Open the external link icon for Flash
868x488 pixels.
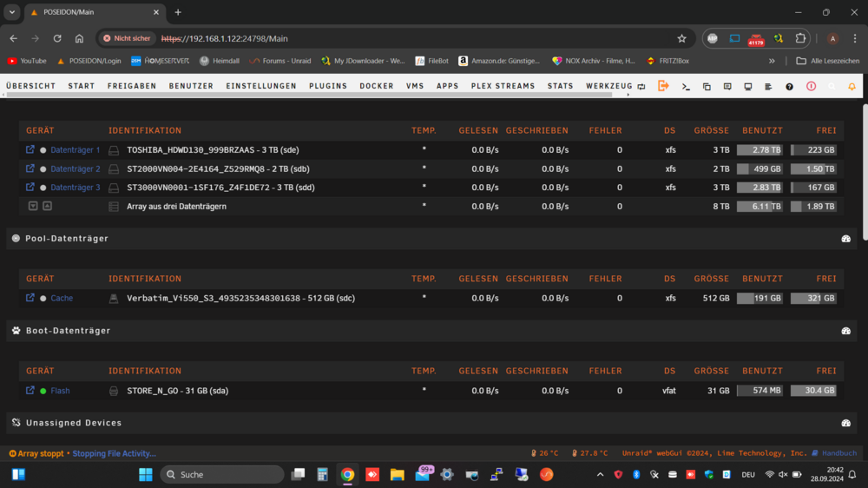pos(30,391)
